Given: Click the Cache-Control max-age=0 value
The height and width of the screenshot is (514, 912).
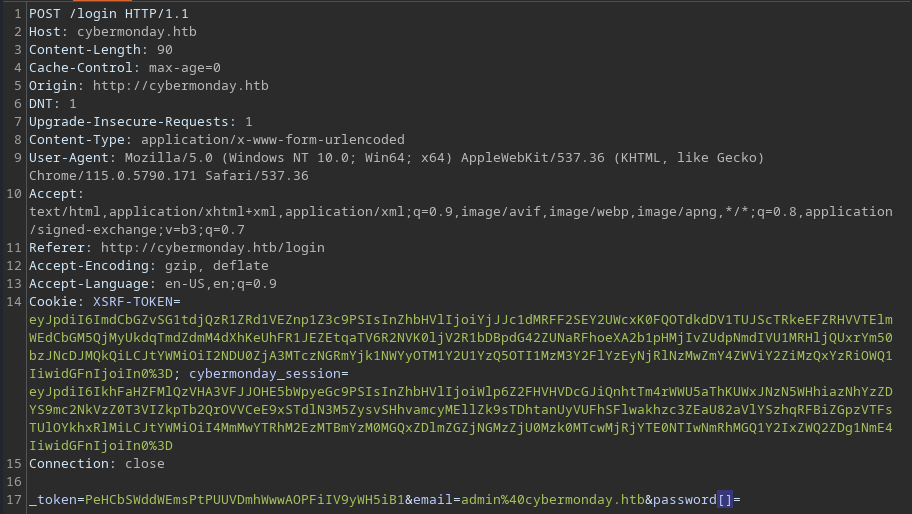Looking at the screenshot, I should coord(184,67).
